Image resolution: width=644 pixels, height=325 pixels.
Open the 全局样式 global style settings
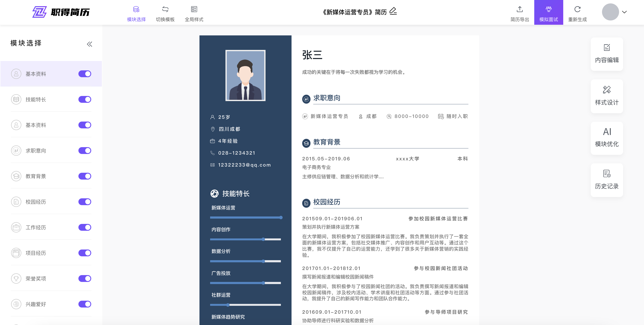(194, 13)
